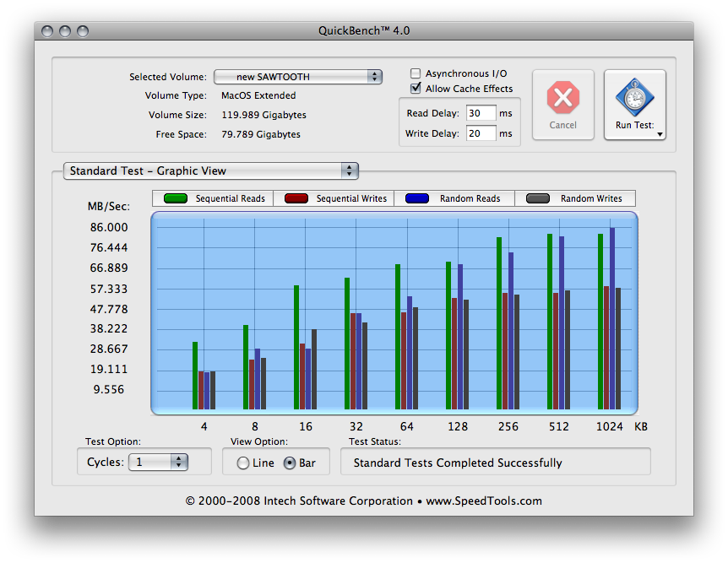Click the 28.667 axis value
This screenshot has height=563, width=728.
109,349
